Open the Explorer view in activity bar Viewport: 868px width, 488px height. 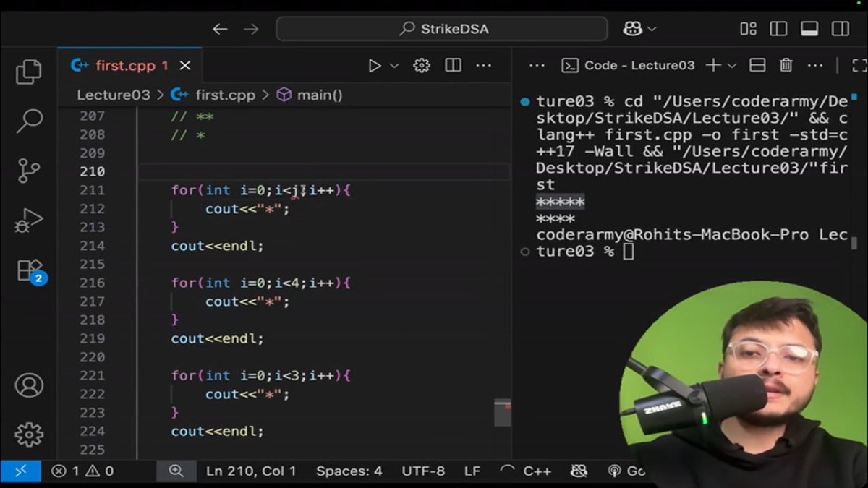(x=29, y=72)
